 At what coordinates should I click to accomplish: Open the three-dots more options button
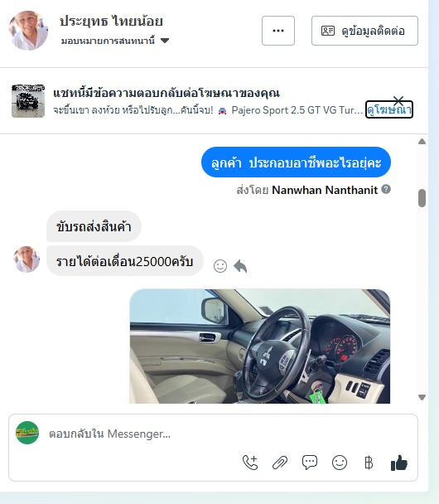(278, 31)
